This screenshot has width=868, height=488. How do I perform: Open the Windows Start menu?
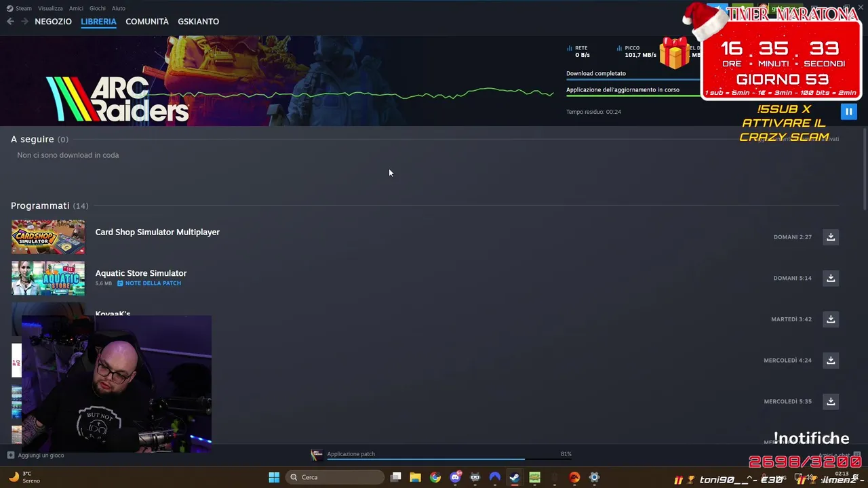click(x=274, y=477)
